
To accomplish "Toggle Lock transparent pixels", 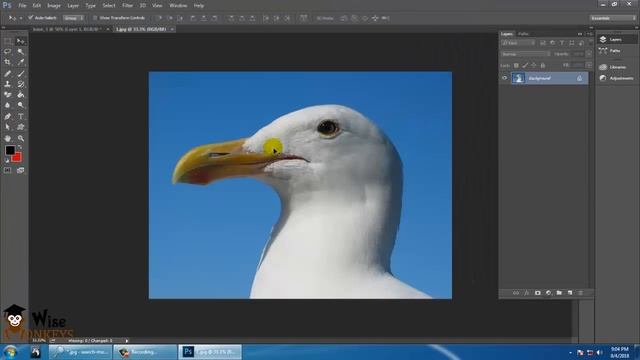I will [516, 65].
